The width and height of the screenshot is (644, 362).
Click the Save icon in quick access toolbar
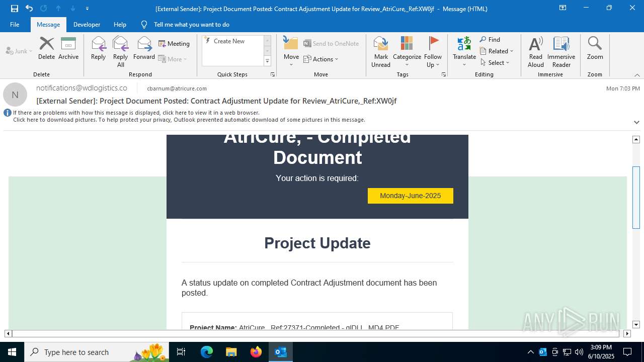click(15, 9)
